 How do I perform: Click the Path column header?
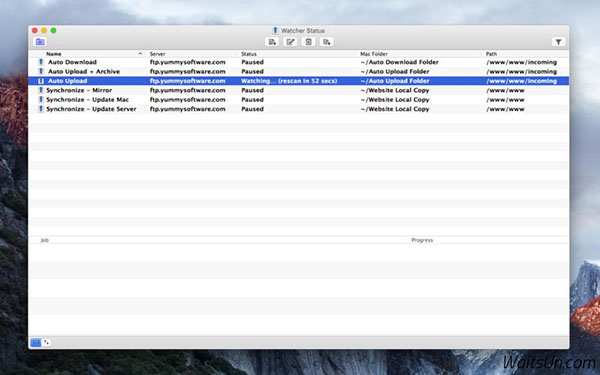491,54
